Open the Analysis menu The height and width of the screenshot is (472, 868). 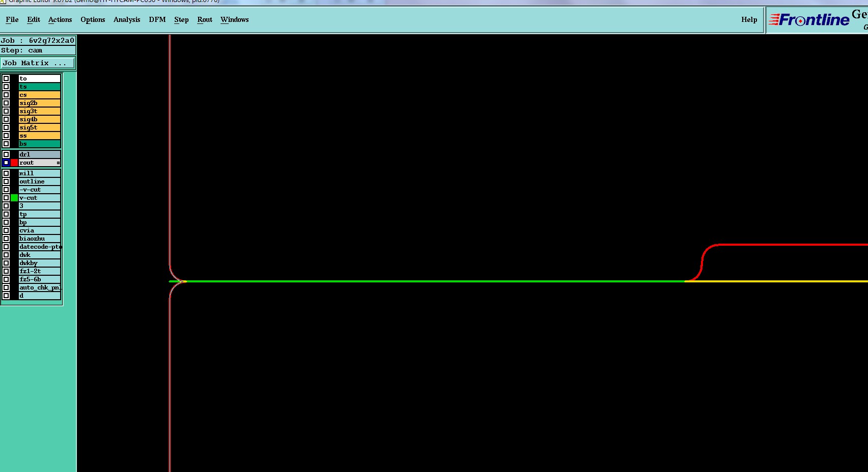127,20
